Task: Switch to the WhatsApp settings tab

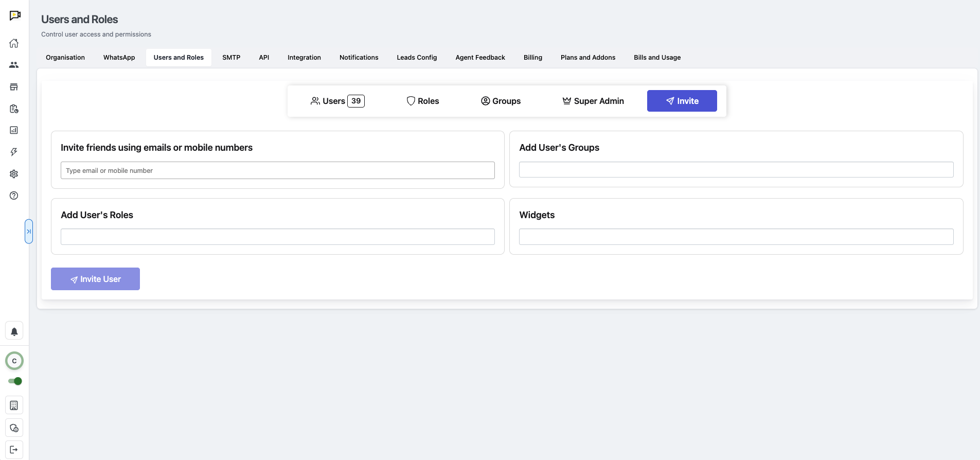Action: click(119, 58)
